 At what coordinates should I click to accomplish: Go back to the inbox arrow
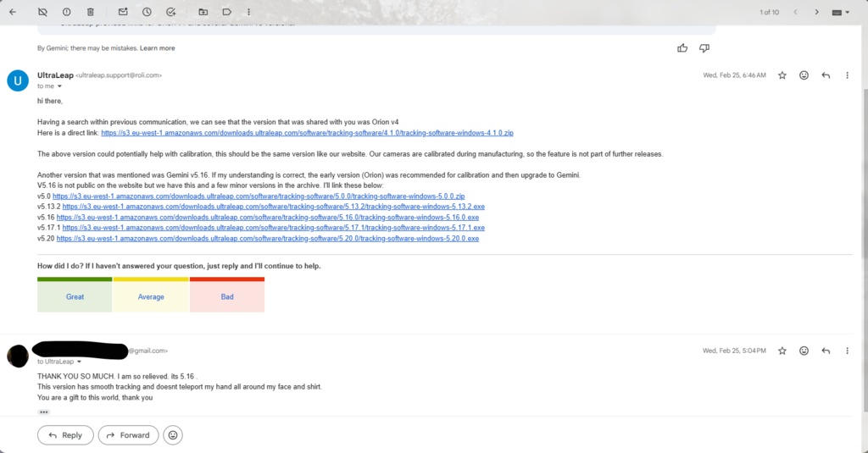[13, 12]
